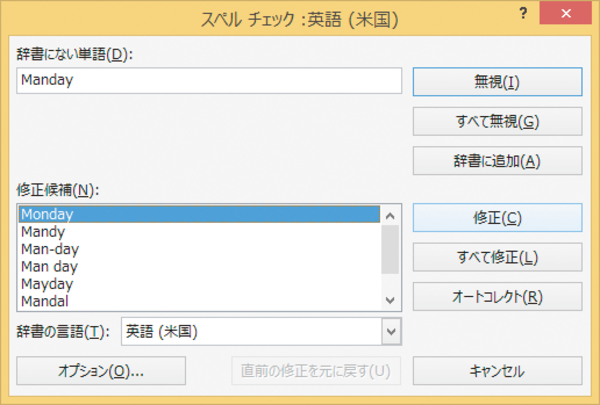Open help with the question mark icon
This screenshot has width=600, height=405.
tap(523, 14)
